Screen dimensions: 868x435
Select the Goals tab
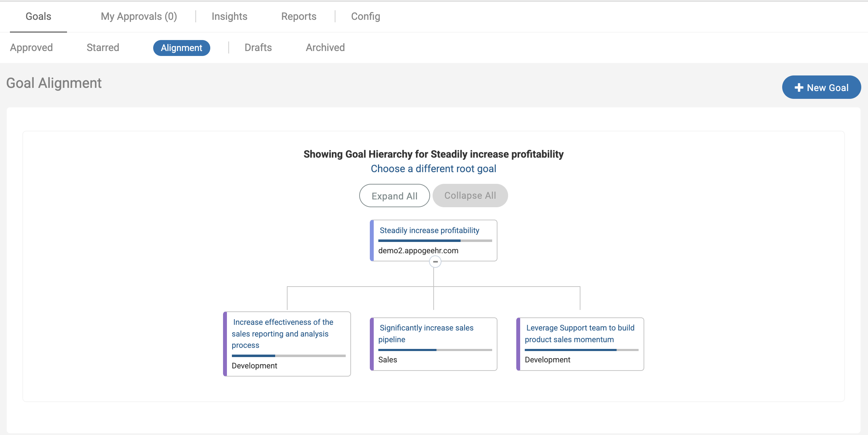[x=38, y=16]
